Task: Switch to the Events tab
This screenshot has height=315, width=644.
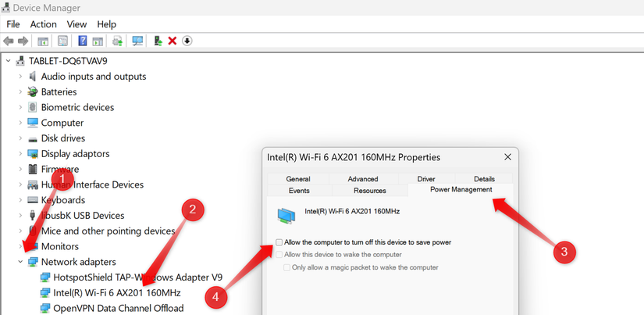Action: click(299, 191)
